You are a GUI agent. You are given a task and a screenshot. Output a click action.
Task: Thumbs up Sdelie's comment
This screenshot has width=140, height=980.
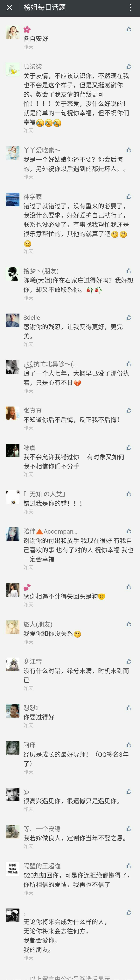coord(129,317)
